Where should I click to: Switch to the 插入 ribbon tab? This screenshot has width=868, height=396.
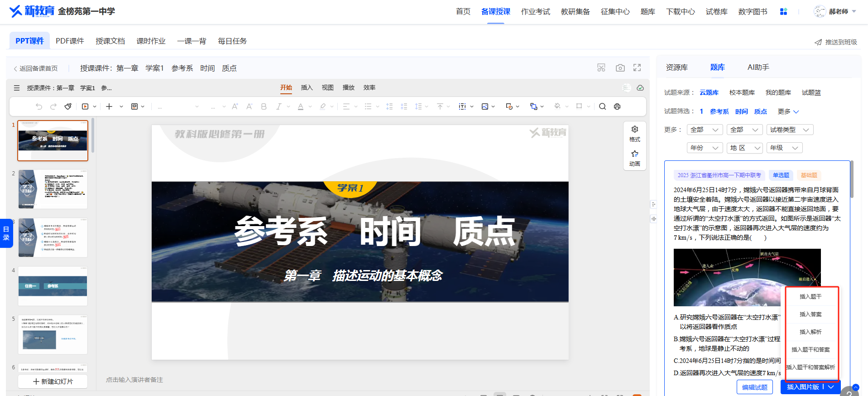[x=307, y=87]
